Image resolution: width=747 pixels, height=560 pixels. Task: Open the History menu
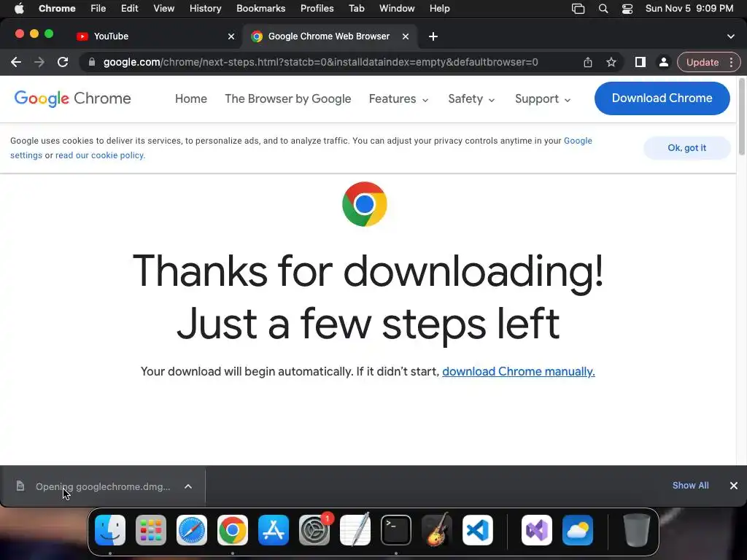click(x=205, y=8)
